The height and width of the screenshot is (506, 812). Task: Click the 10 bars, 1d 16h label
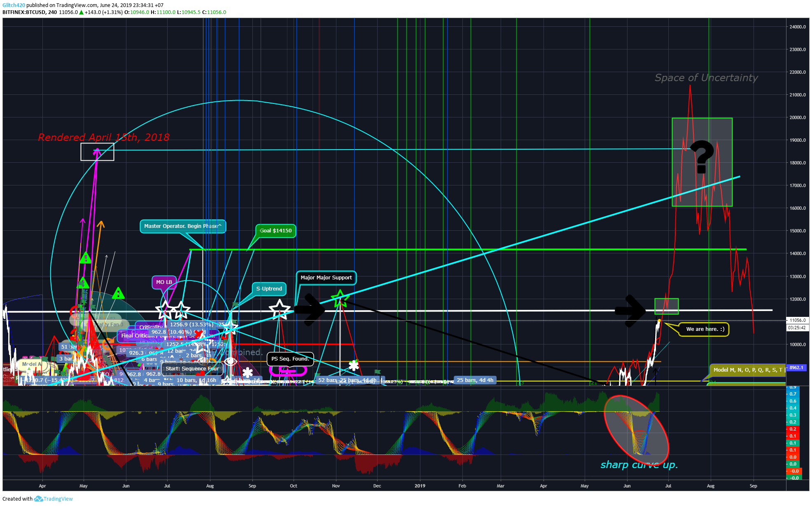coord(196,380)
